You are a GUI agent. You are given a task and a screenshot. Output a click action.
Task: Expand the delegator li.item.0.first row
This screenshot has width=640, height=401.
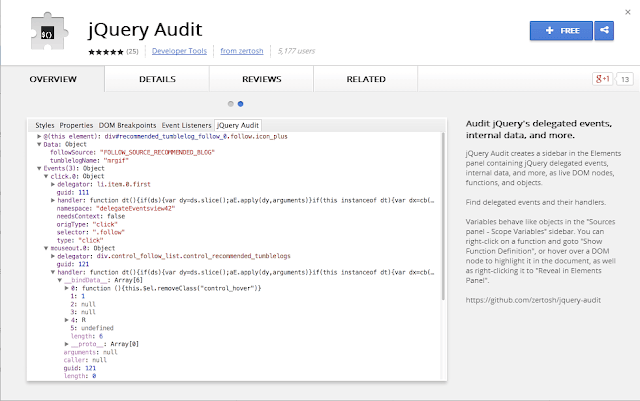click(53, 184)
